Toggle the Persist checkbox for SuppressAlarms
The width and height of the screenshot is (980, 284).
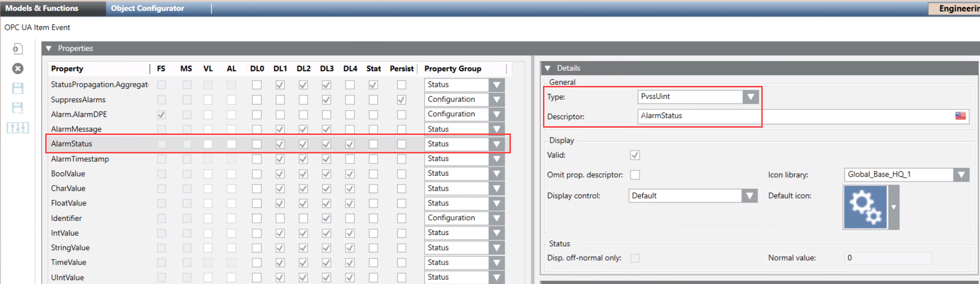tap(401, 100)
